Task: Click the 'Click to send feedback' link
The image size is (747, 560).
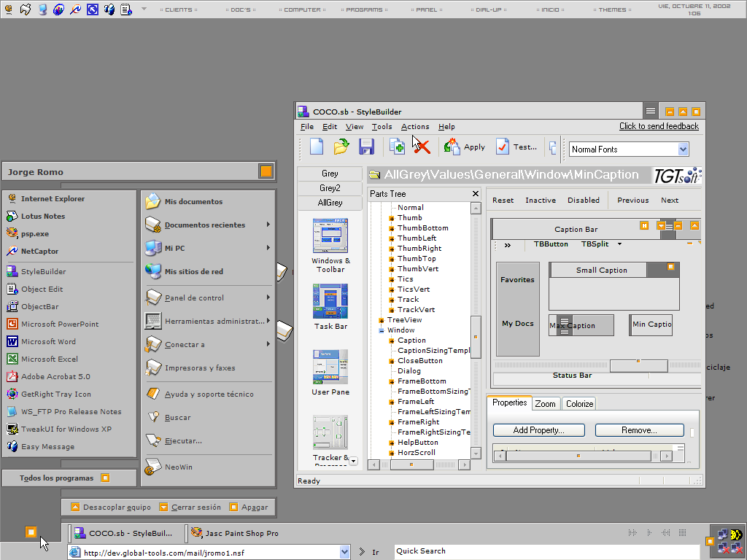Action: coord(659,126)
